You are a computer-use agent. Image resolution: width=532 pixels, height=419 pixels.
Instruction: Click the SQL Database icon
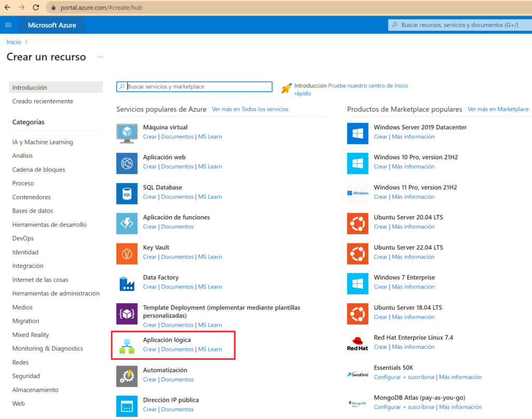click(x=127, y=193)
